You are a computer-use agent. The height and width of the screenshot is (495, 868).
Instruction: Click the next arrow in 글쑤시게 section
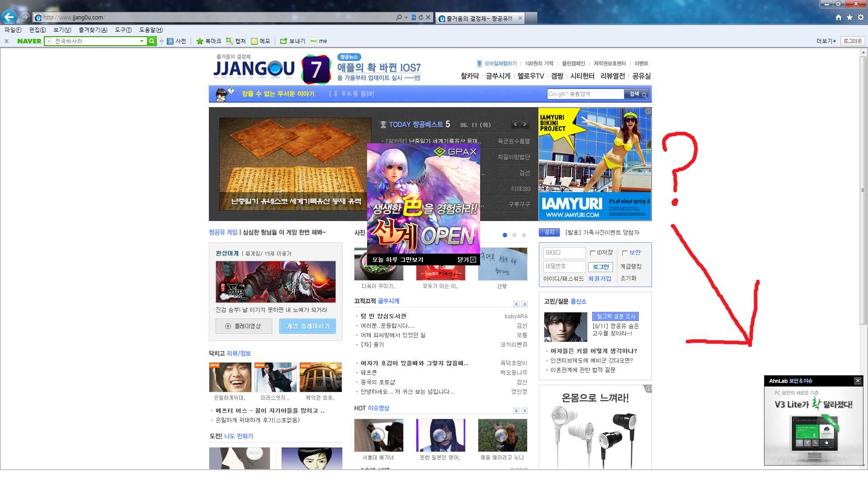pos(524,304)
